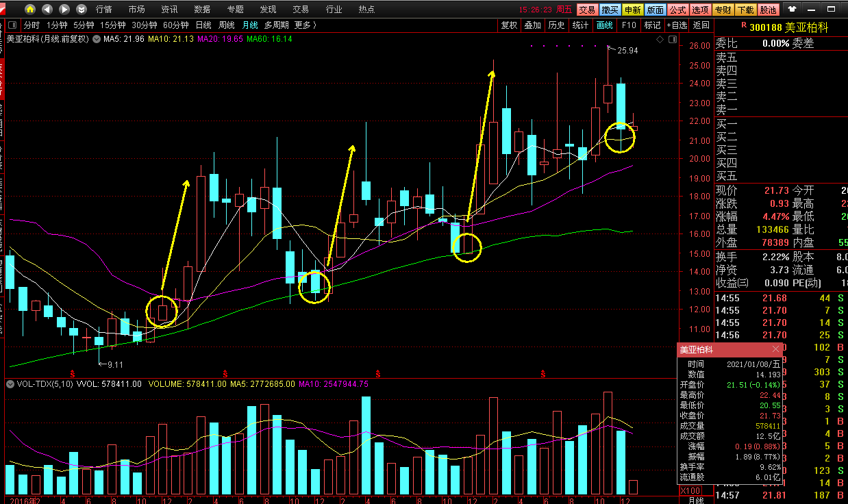Open the skin (shirt) icon at top right
This screenshot has width=848, height=504.
click(793, 10)
